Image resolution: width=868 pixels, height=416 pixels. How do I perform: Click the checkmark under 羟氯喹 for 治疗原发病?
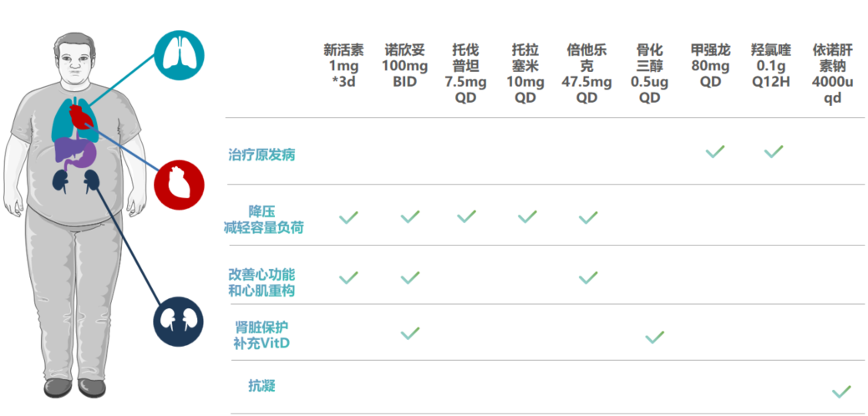(774, 151)
